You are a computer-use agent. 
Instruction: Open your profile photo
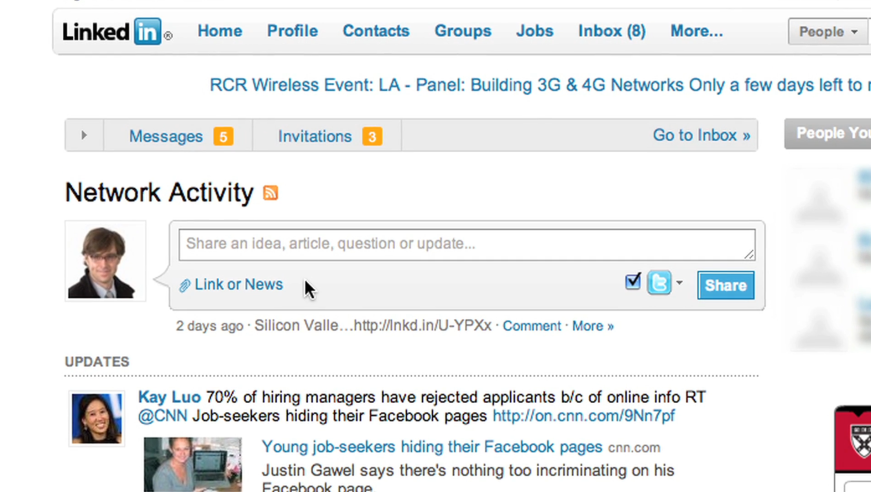[x=105, y=261]
